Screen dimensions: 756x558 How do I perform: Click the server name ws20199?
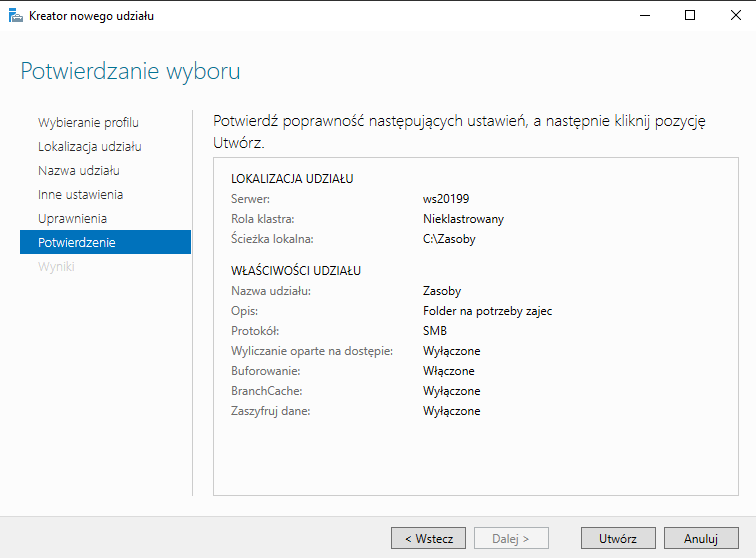click(x=445, y=199)
